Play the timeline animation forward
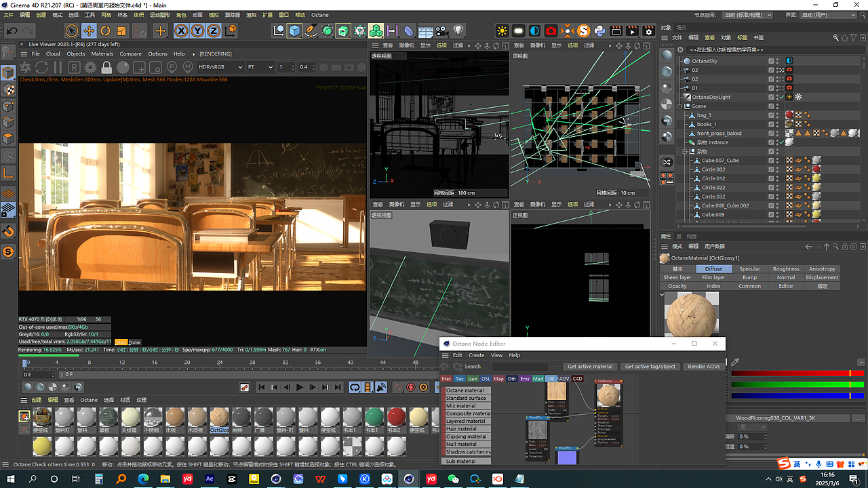The width and height of the screenshot is (868, 488). (300, 388)
